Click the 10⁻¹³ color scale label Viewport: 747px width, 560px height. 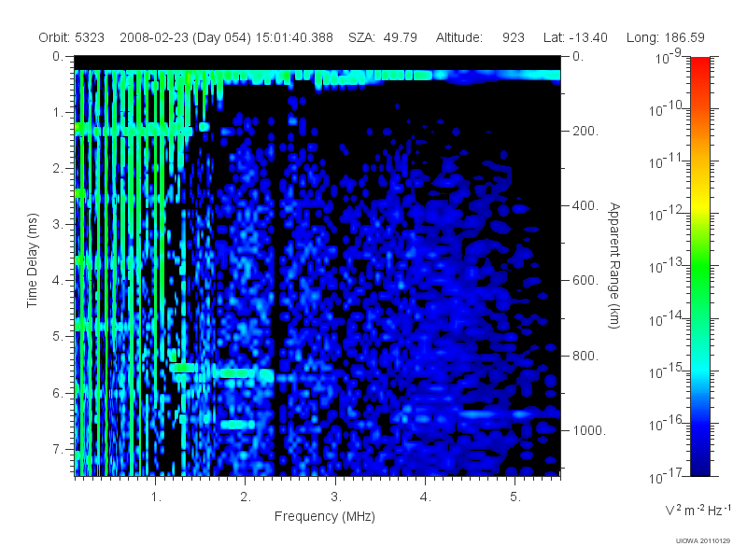tap(668, 266)
